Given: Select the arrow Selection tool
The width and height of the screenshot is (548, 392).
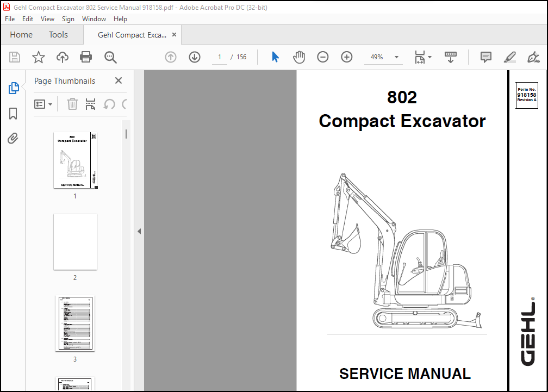Looking at the screenshot, I should (x=276, y=57).
